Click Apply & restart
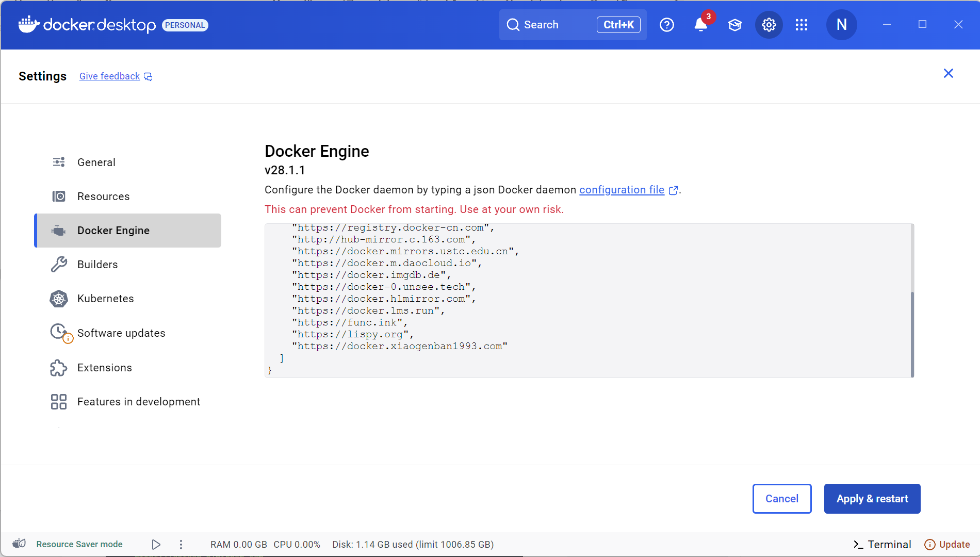 (872, 499)
